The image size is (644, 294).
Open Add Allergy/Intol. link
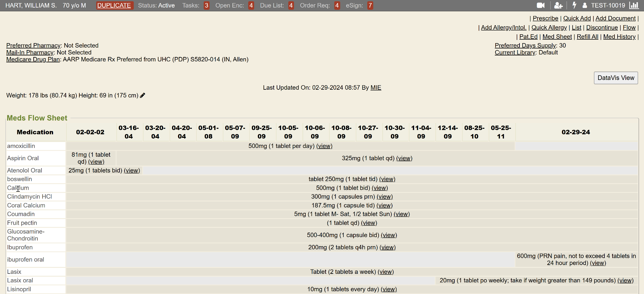point(503,28)
